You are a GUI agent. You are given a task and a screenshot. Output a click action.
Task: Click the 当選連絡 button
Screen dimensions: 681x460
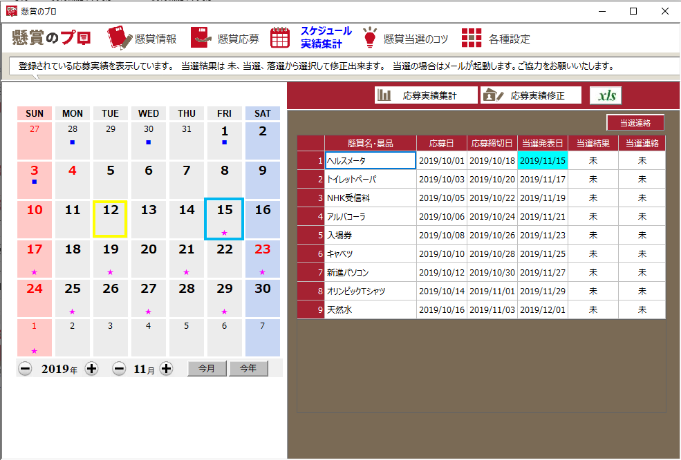634,122
